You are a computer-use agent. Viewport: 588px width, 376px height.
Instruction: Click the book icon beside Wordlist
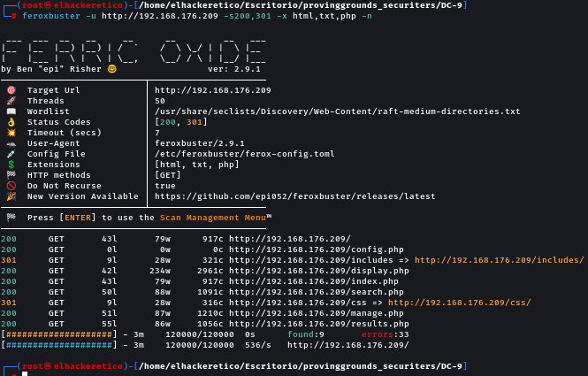pos(11,111)
